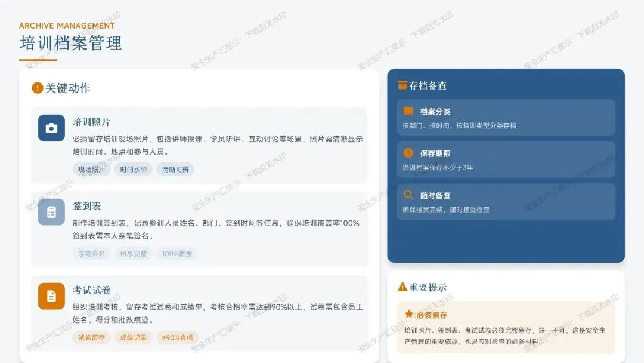Click the clock icon beside 保存期限
Screen dimensions: 644x363
pos(408,153)
